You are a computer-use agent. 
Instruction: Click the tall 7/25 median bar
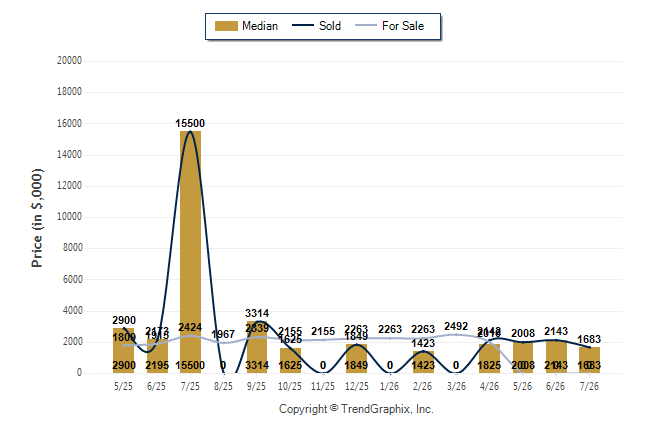pos(190,252)
